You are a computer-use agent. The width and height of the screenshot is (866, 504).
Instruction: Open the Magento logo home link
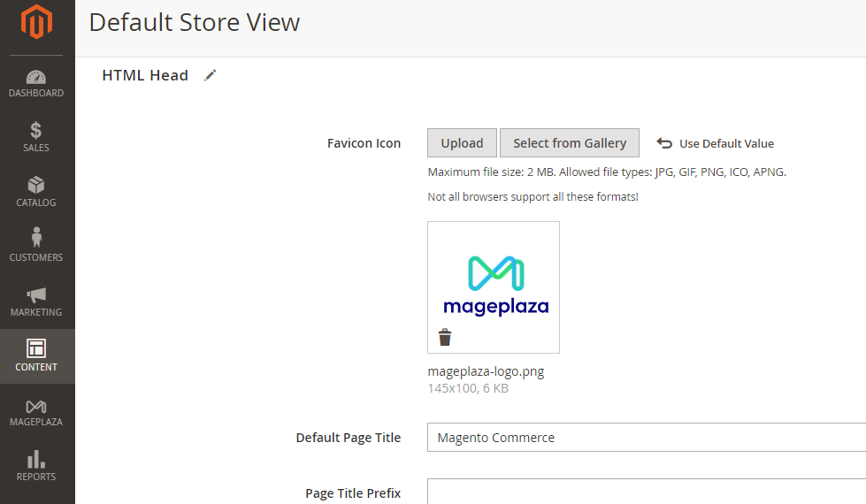(x=36, y=21)
